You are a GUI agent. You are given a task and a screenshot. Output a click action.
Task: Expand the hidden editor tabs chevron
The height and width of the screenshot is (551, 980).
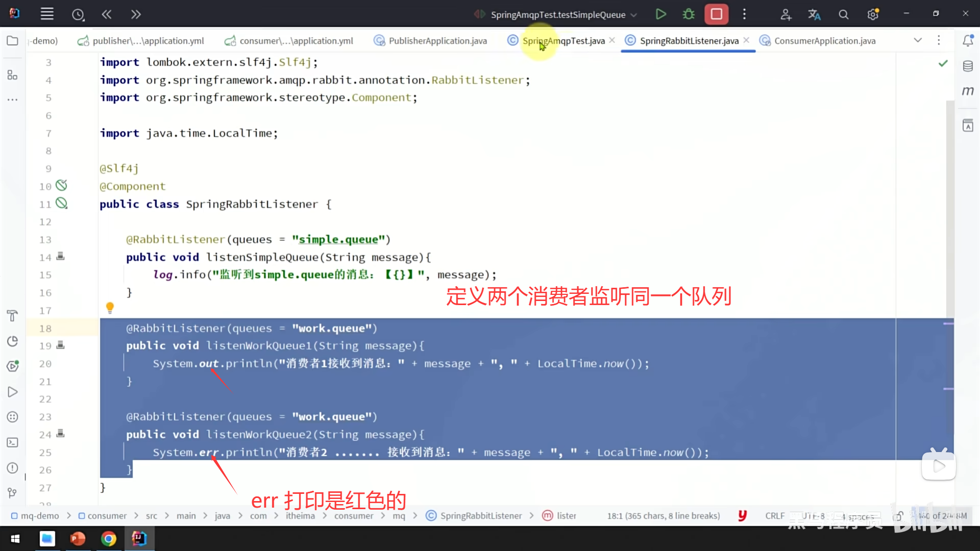coord(918,40)
